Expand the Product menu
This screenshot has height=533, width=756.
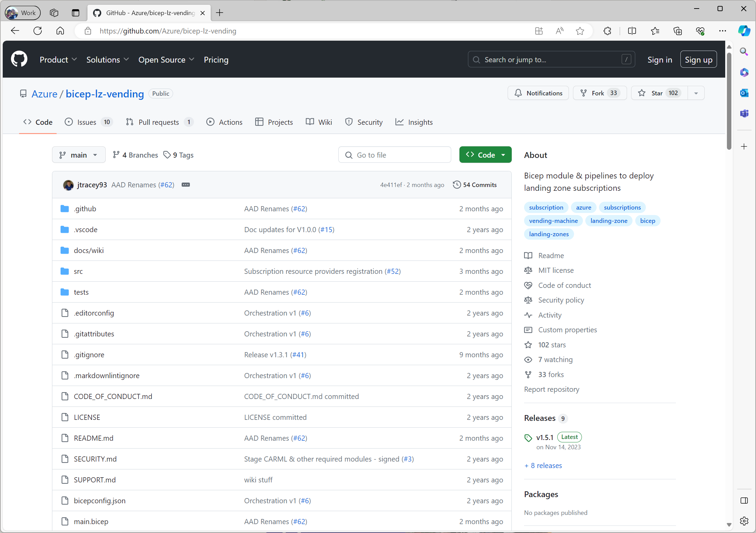point(58,59)
